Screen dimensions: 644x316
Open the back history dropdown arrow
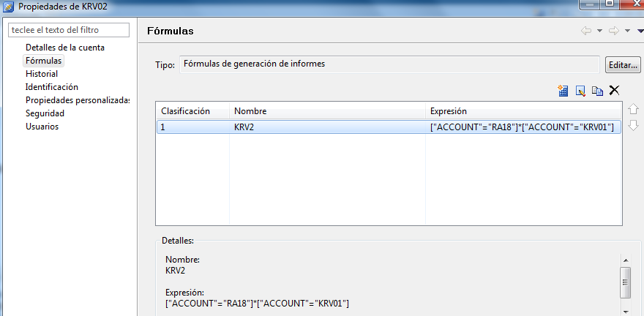coord(599,31)
